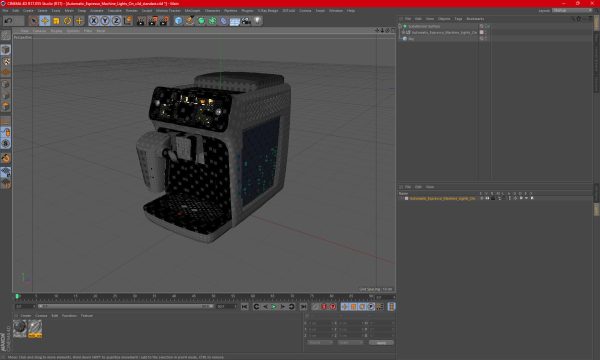Click the timeline preview range slider
Image resolution: width=600 pixels, height=360 pixels.
coord(126,306)
